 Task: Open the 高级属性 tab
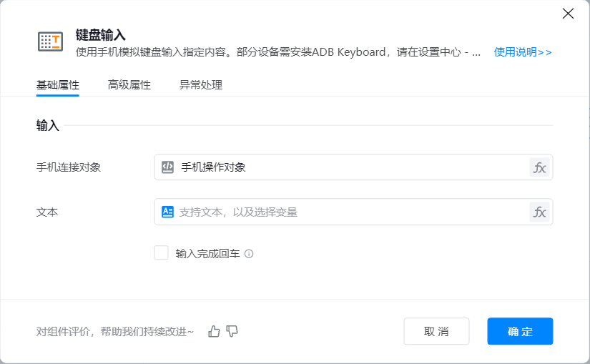coord(129,84)
